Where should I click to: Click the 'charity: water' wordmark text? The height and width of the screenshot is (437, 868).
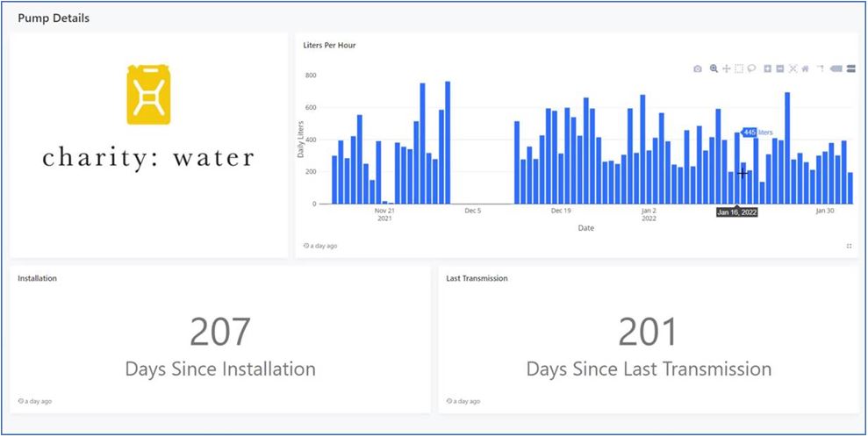click(x=148, y=158)
